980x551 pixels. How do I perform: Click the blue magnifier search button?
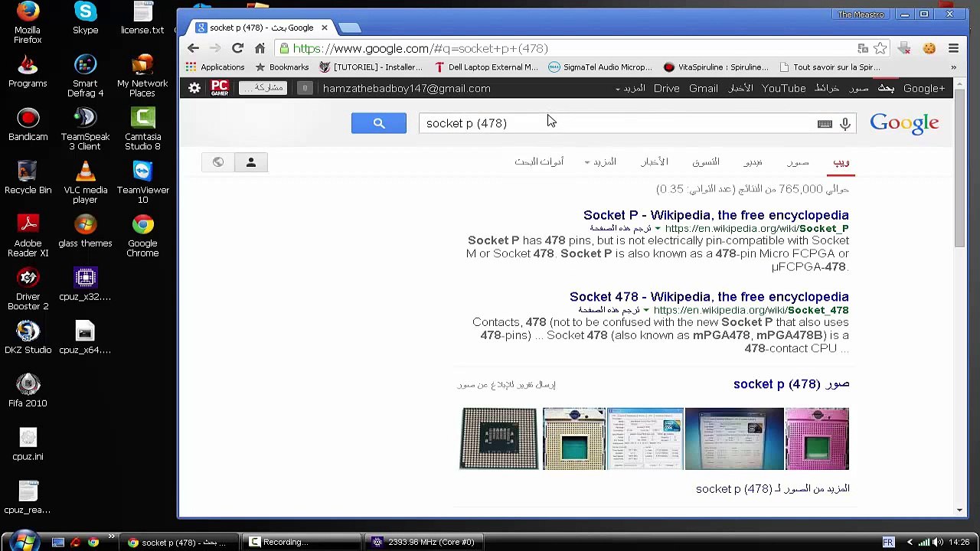[379, 123]
